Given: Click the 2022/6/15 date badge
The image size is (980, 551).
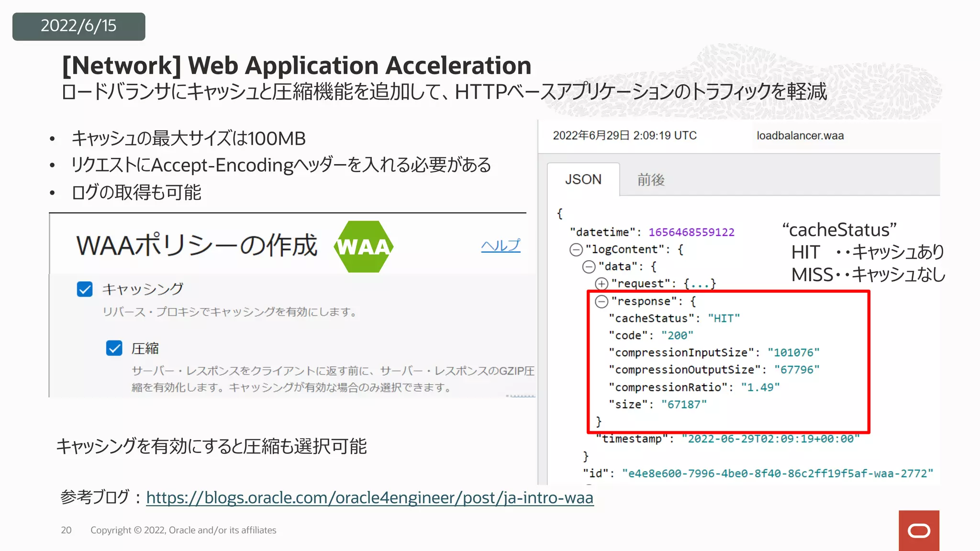Looking at the screenshot, I should pyautogui.click(x=79, y=26).
